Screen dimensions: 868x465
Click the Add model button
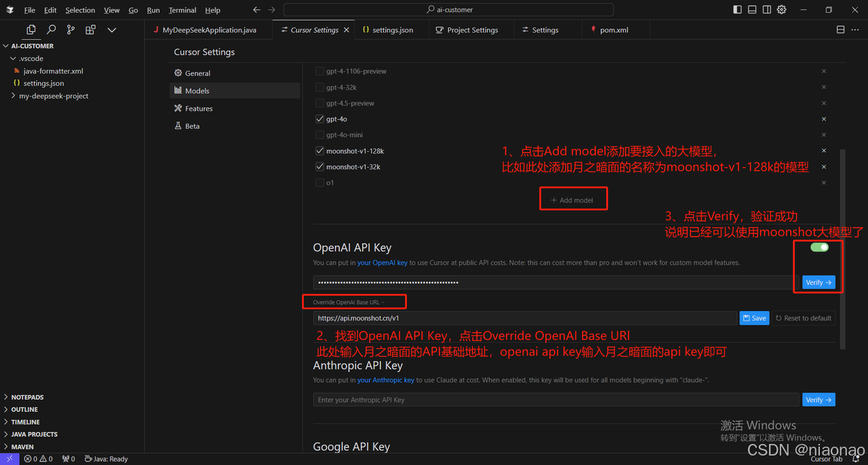572,200
